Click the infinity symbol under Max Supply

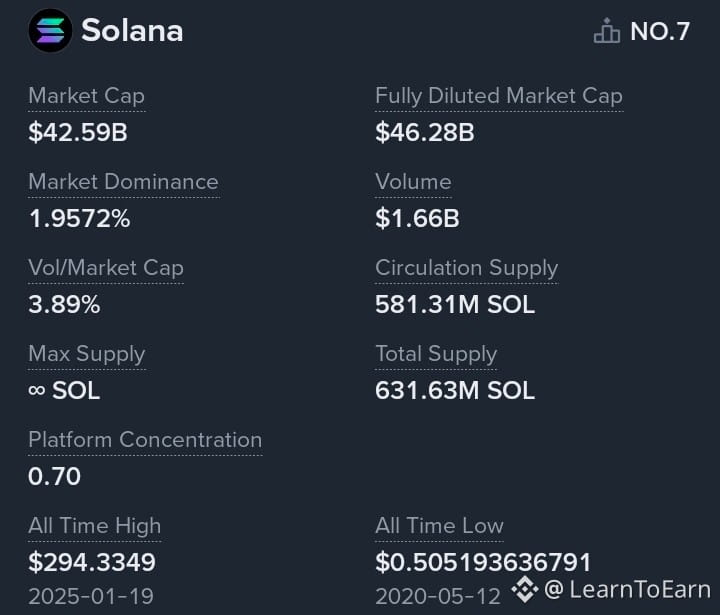(x=37, y=390)
